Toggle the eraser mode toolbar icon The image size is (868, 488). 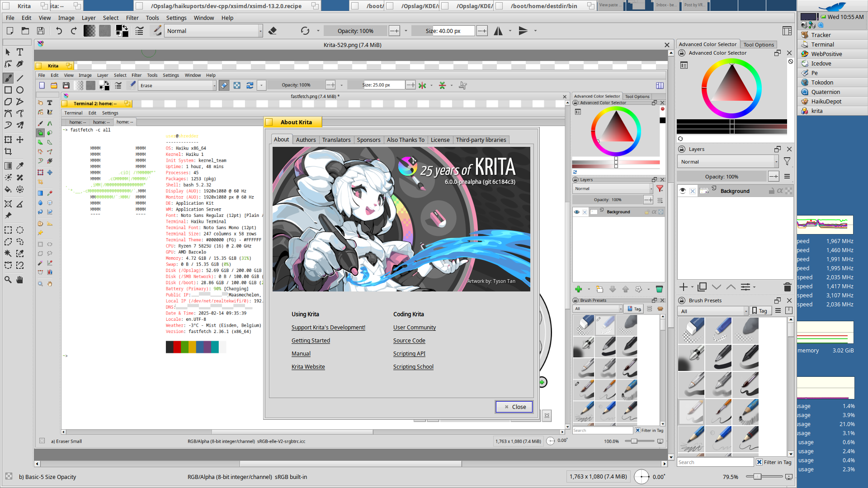(272, 31)
